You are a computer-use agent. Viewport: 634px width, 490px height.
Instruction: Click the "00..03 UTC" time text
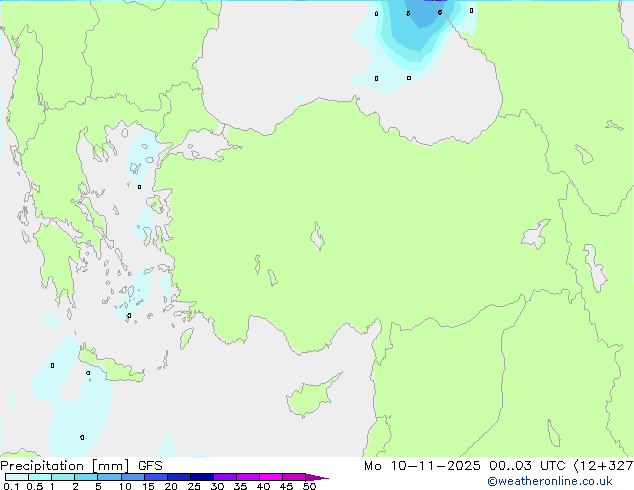pyautogui.click(x=527, y=466)
